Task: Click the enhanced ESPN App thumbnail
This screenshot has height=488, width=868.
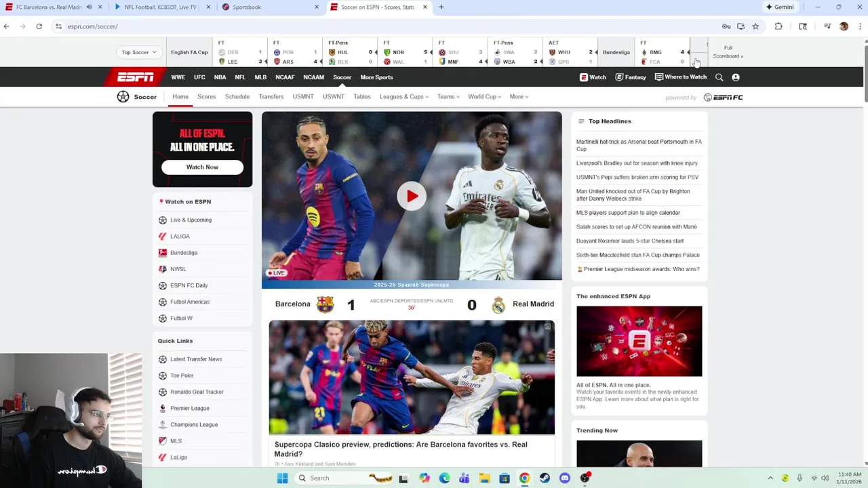Action: (639, 341)
